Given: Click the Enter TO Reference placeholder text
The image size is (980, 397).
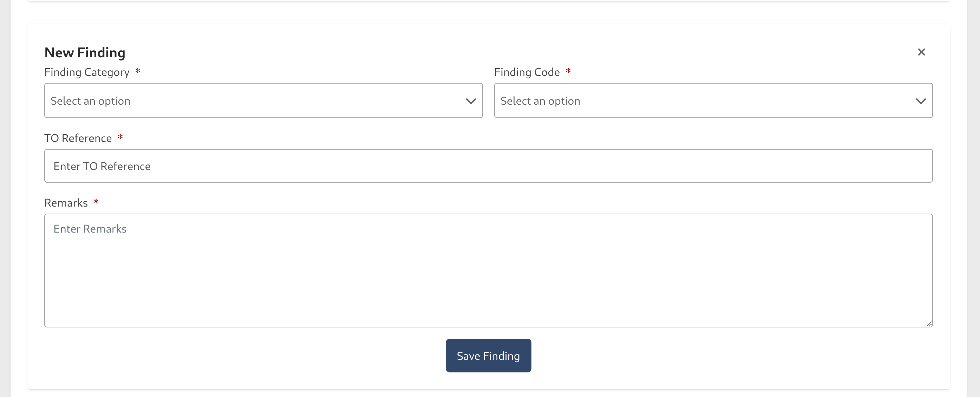Looking at the screenshot, I should coord(102,166).
